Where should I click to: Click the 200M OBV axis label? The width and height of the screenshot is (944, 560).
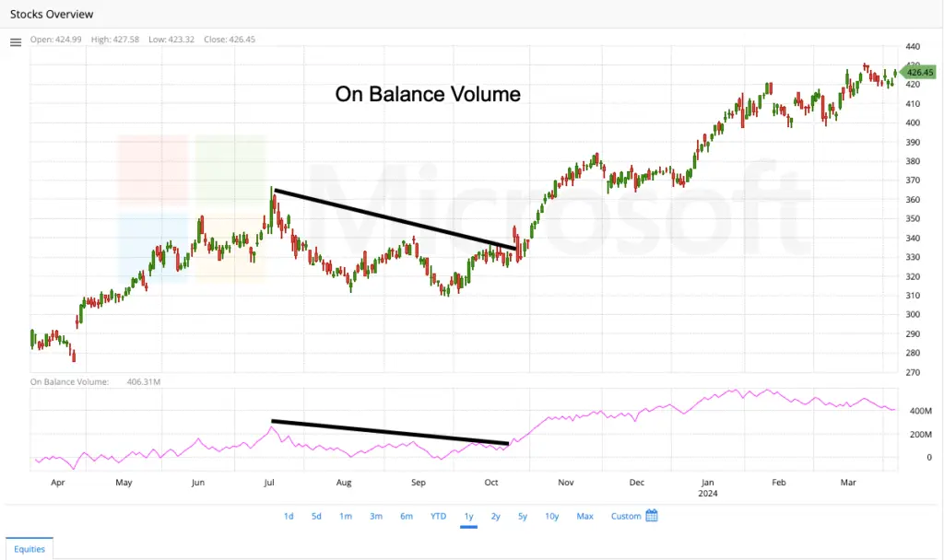(921, 435)
